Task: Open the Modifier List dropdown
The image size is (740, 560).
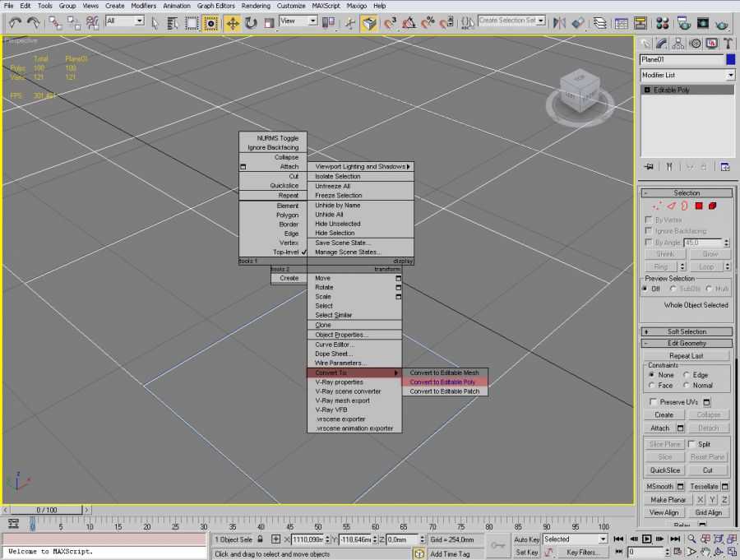Action: coord(687,75)
